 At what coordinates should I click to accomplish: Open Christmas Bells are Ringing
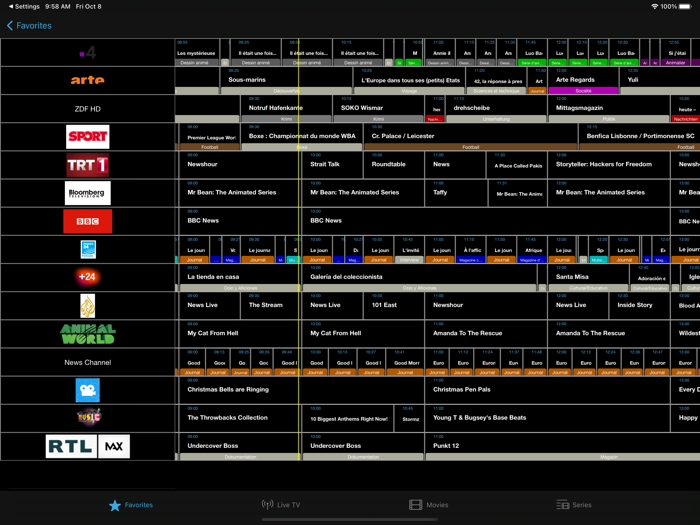(x=301, y=390)
